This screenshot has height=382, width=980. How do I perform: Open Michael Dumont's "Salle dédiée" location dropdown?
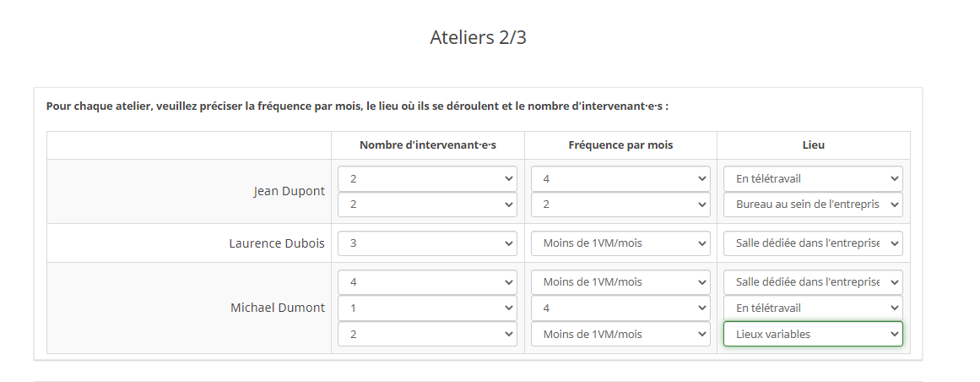(813, 282)
